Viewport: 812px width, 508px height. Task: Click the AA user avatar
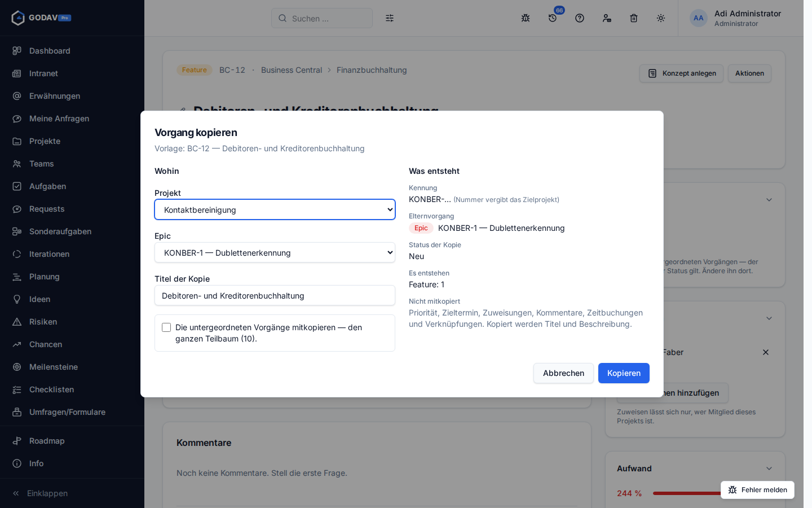coord(699,18)
